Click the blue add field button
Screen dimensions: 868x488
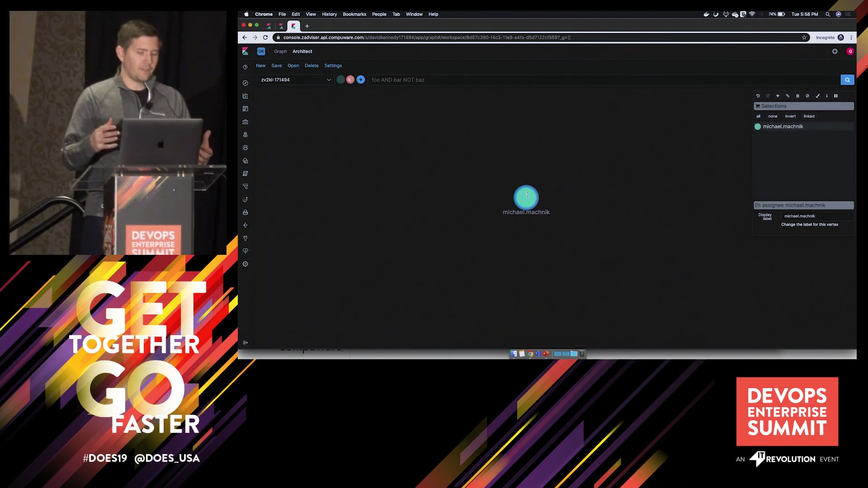coord(360,80)
